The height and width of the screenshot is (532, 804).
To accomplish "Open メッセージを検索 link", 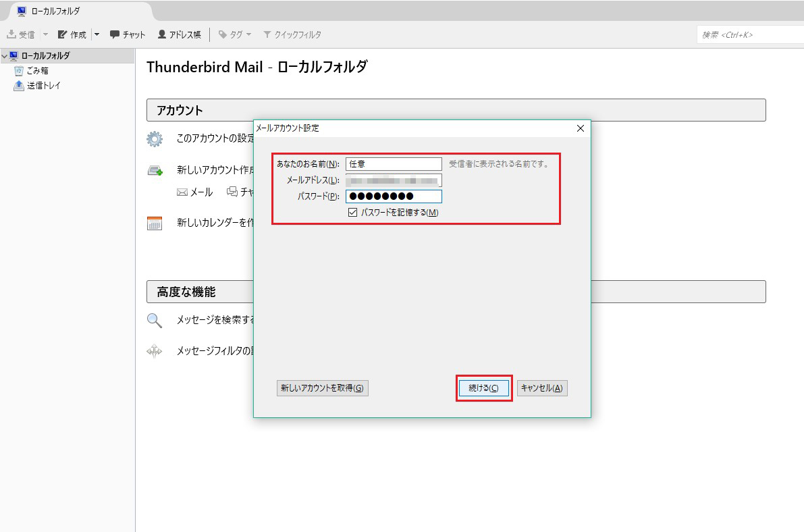I will tap(215, 319).
